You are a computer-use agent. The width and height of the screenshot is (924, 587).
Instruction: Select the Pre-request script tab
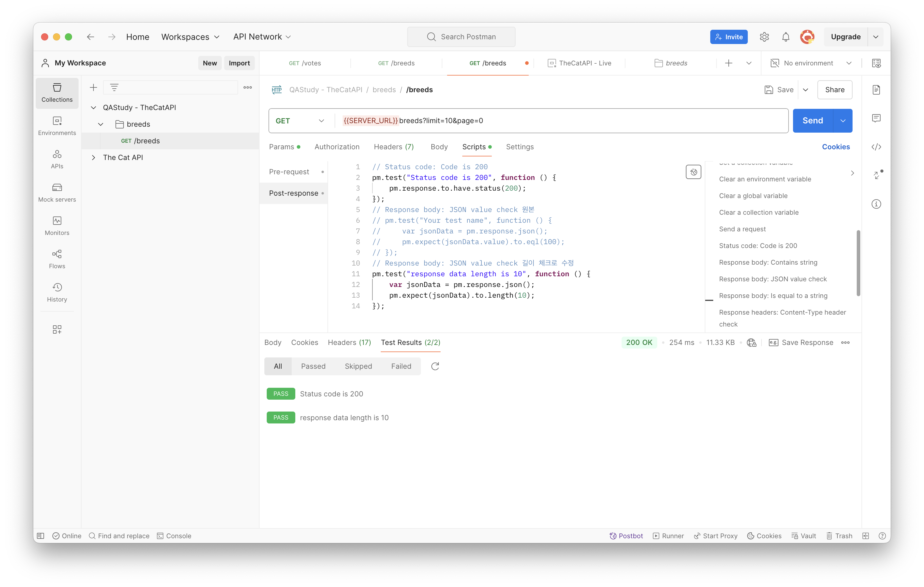289,172
